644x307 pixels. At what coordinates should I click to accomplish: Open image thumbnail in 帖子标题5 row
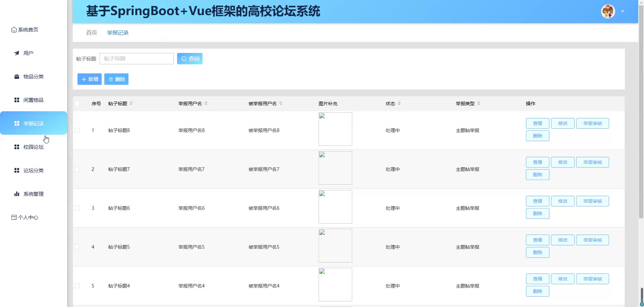[x=335, y=246]
